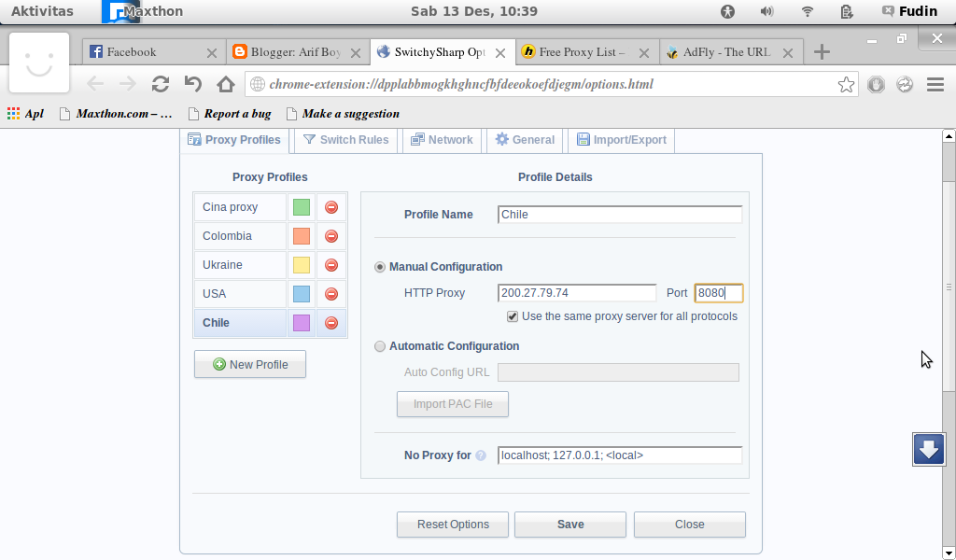This screenshot has width=956, height=560.
Task: Close the Facebook tab
Action: tap(212, 53)
